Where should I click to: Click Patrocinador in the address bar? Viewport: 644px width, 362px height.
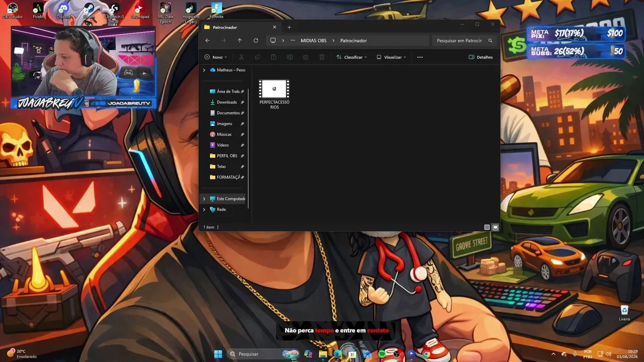(354, 41)
